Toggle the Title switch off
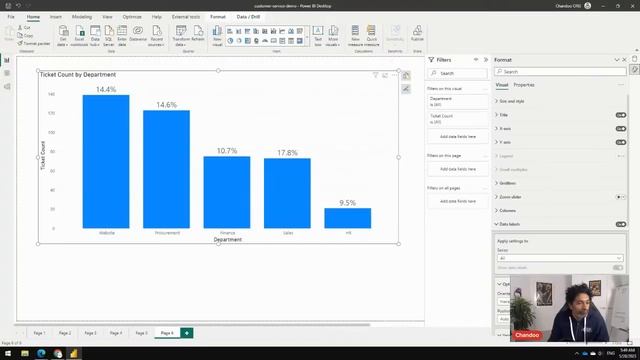Viewport: 640px width, 360px height. click(x=621, y=115)
